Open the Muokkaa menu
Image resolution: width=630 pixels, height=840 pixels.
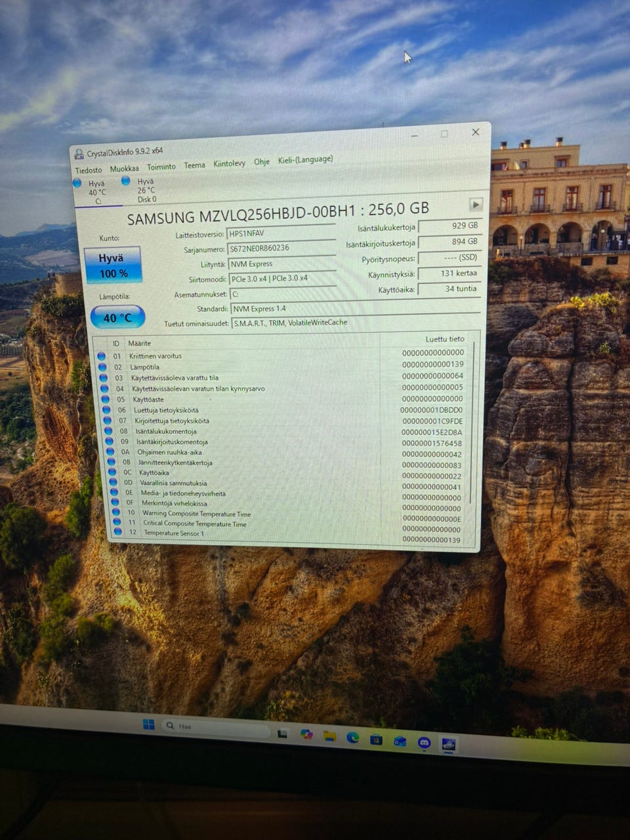pos(124,169)
